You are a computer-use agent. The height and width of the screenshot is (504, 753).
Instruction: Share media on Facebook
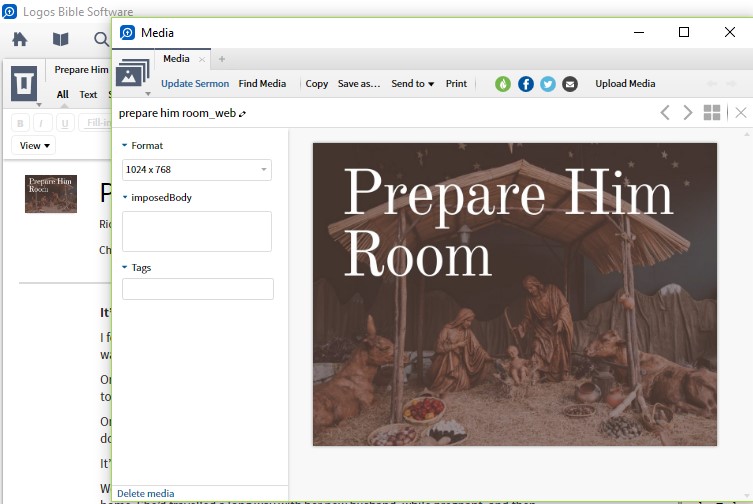tap(526, 84)
